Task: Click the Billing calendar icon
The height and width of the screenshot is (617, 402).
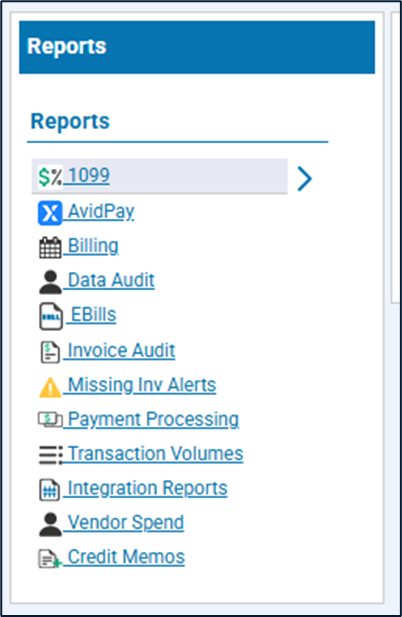Action: coord(50,248)
